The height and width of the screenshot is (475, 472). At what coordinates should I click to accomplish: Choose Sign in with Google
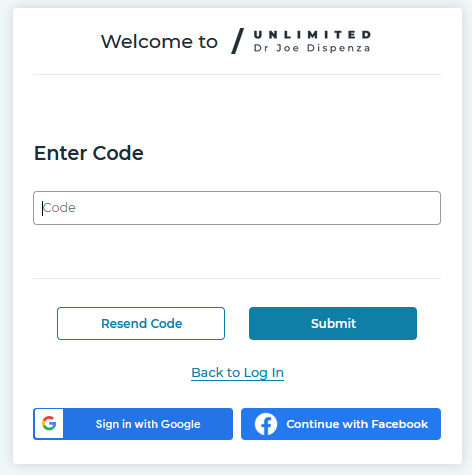133,424
